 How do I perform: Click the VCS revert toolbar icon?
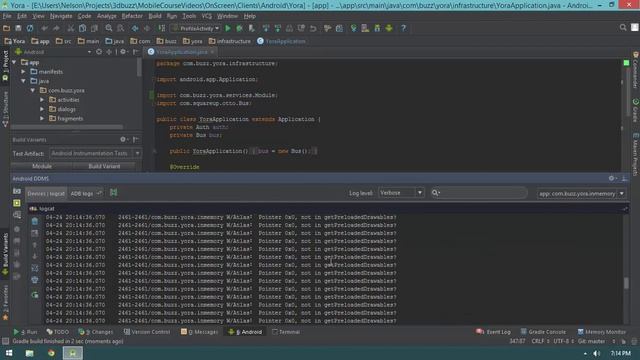[313, 28]
